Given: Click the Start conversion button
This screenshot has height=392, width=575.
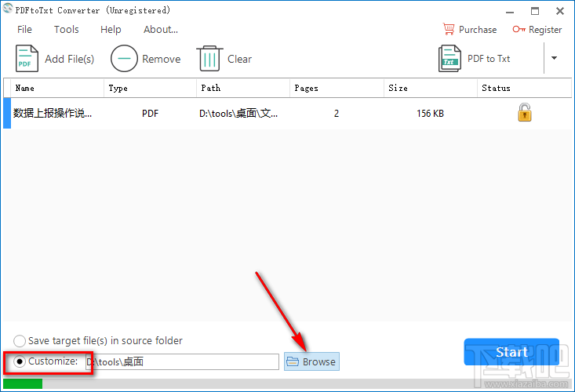Looking at the screenshot, I should tap(511, 352).
